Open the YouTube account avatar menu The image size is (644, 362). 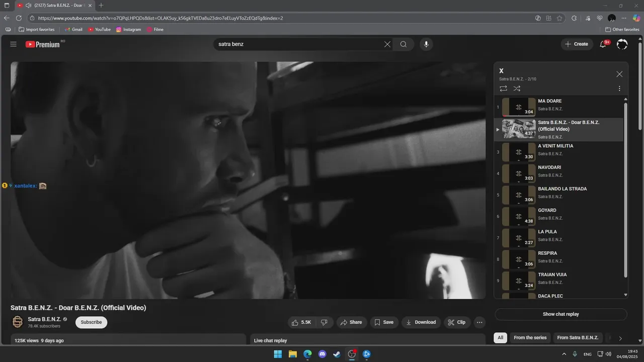[x=622, y=44]
